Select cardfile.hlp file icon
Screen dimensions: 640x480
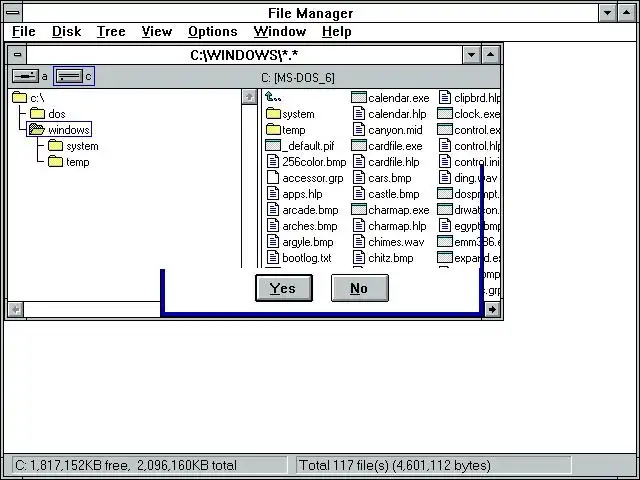coord(359,162)
